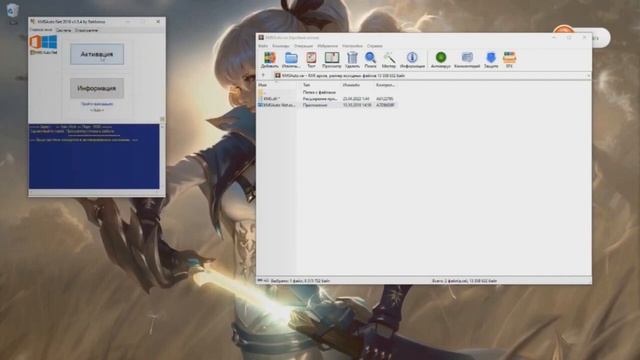Select KMSAuto Net.exe file row in WinRAR
The height and width of the screenshot is (360, 640).
327,105
